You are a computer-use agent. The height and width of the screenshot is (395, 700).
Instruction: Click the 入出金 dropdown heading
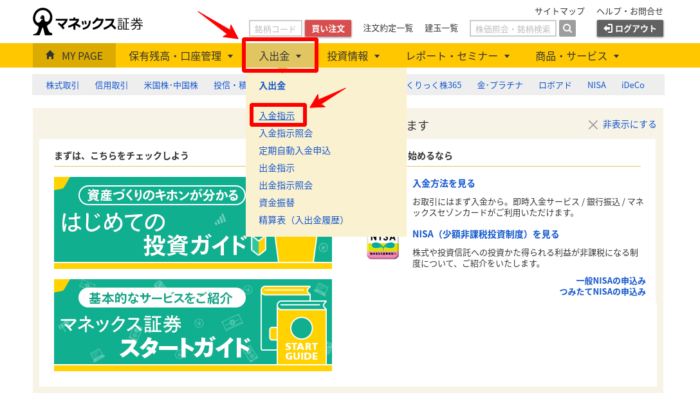(x=272, y=86)
